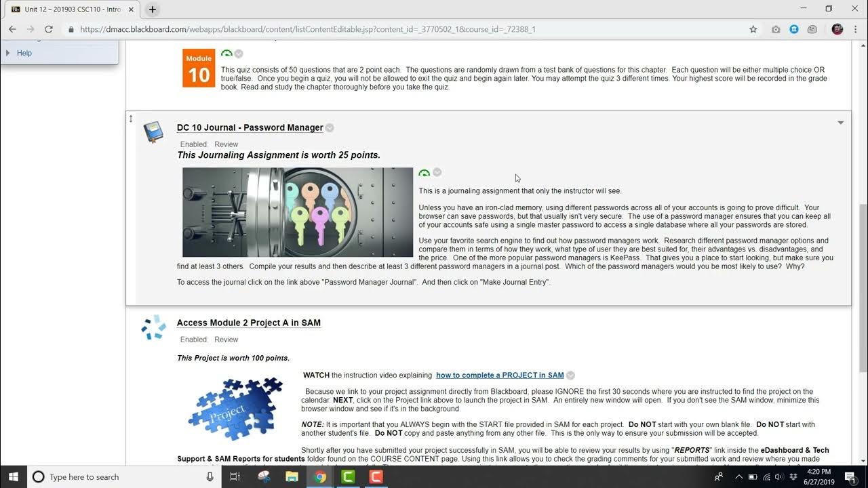The height and width of the screenshot is (488, 868).
Task: Click the SAM blue squares icon
Action: click(x=154, y=327)
